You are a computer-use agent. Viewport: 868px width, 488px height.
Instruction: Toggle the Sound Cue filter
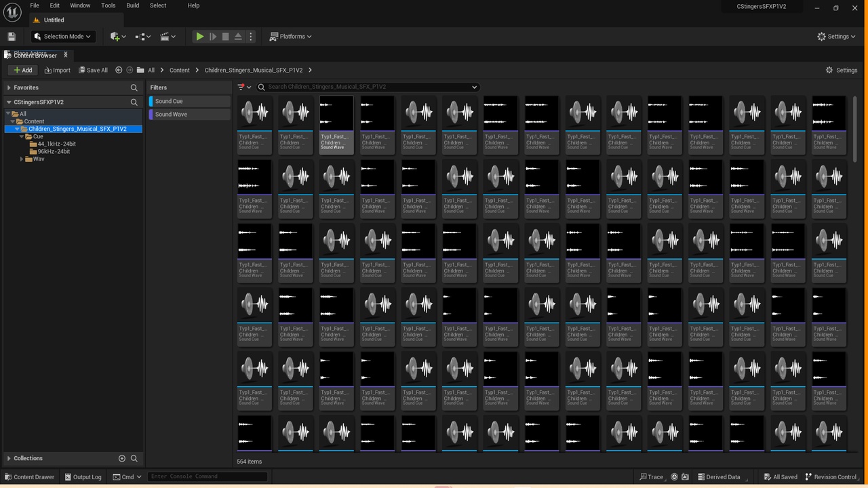pyautogui.click(x=190, y=101)
